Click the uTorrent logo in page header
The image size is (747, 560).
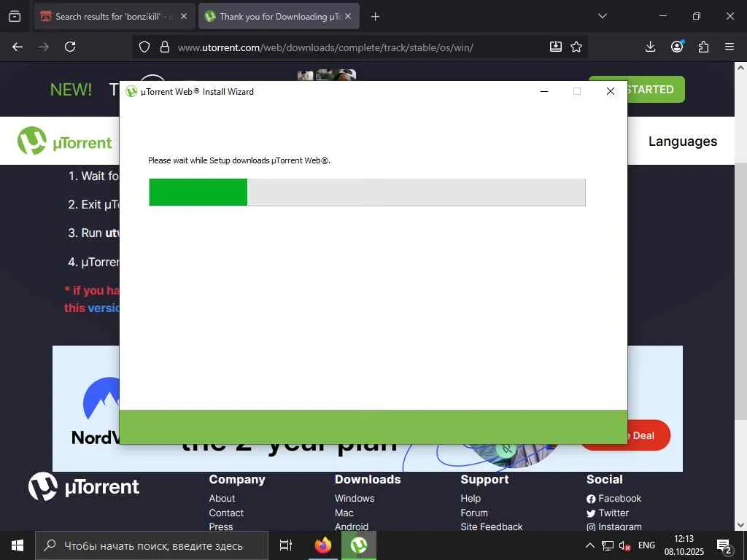[65, 141]
